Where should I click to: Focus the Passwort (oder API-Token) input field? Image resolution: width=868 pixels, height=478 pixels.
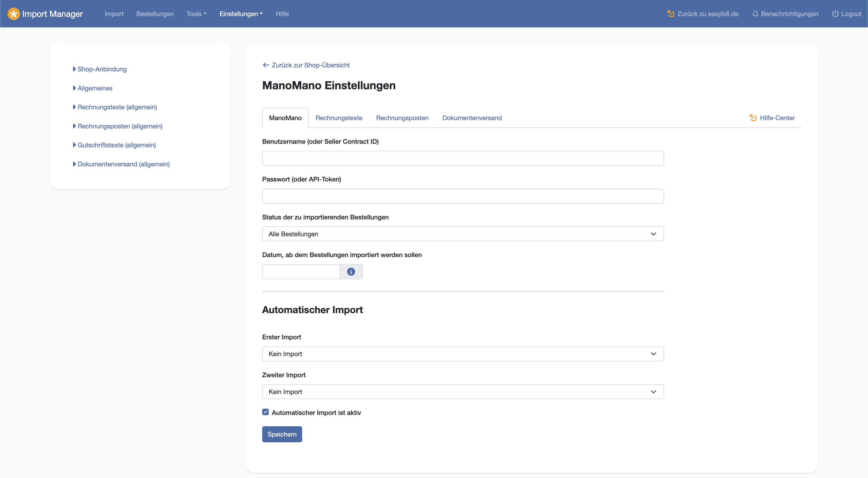coord(463,196)
